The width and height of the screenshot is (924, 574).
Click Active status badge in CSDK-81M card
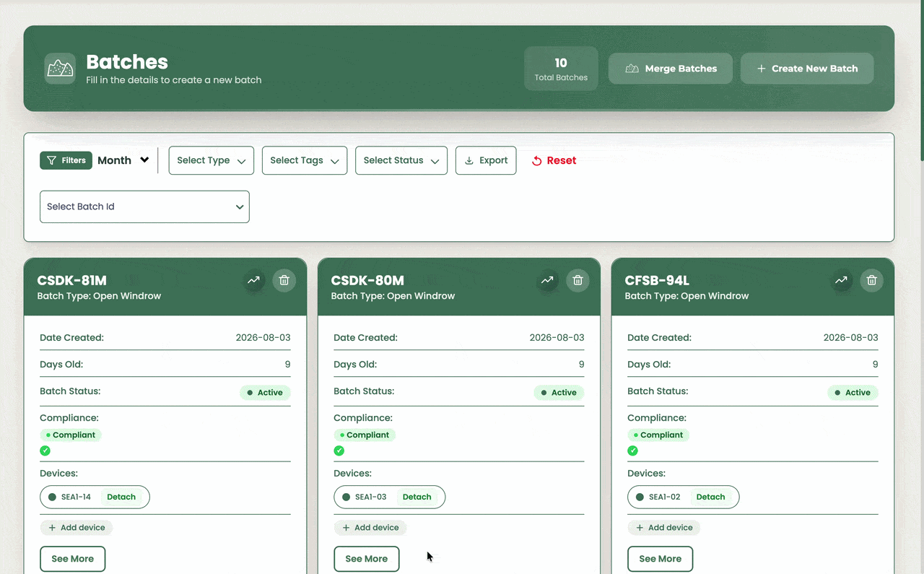pyautogui.click(x=265, y=393)
